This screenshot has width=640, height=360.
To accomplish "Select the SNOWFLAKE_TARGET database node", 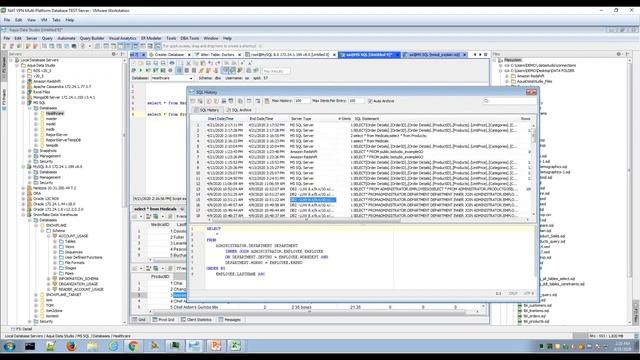I will [x=63, y=295].
